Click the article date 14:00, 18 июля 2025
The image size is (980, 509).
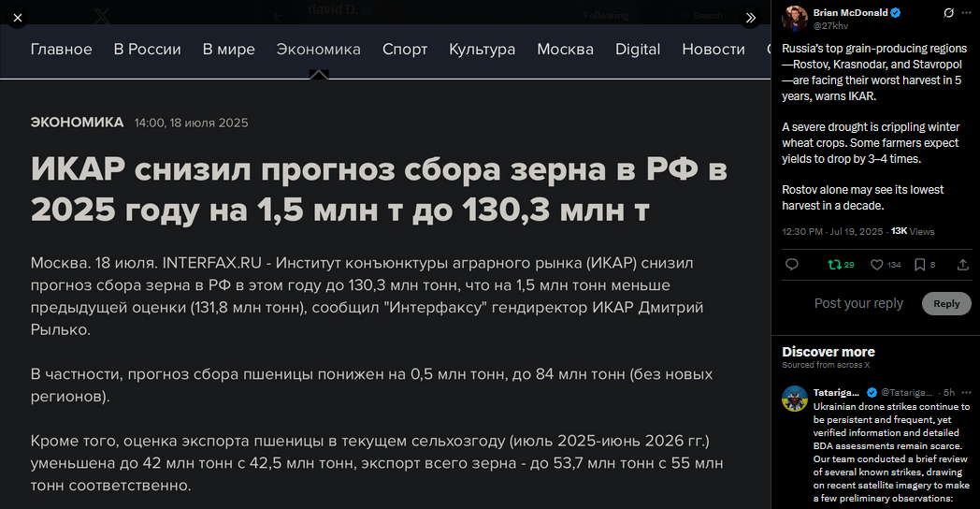coord(192,124)
